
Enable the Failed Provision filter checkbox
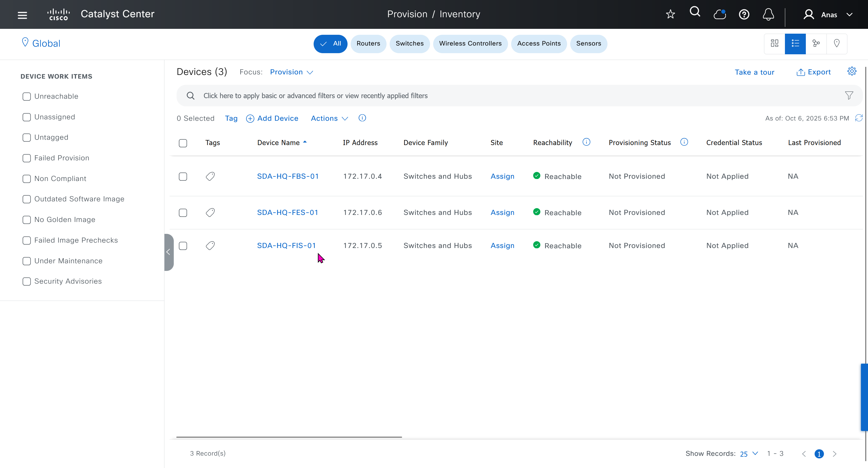[x=27, y=158]
